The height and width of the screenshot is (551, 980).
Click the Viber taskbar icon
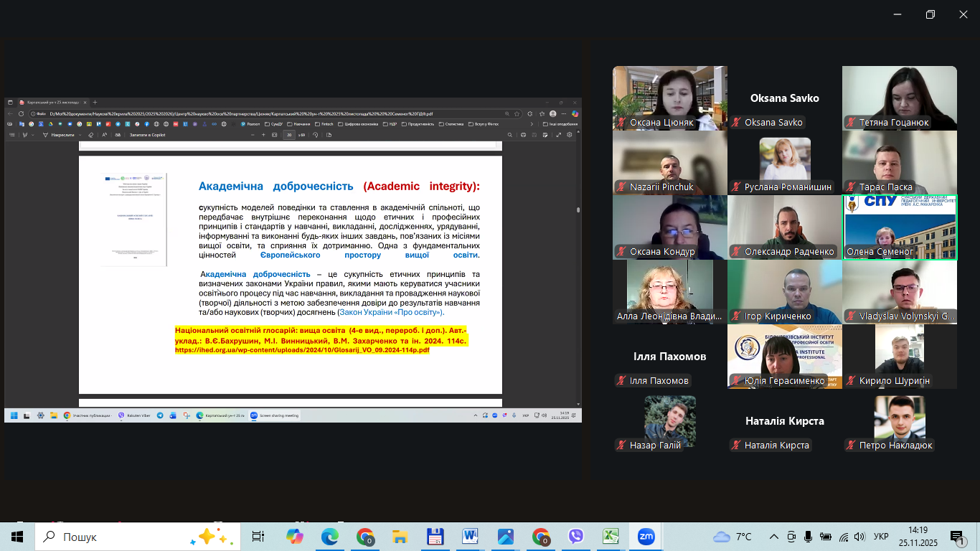pyautogui.click(x=575, y=537)
